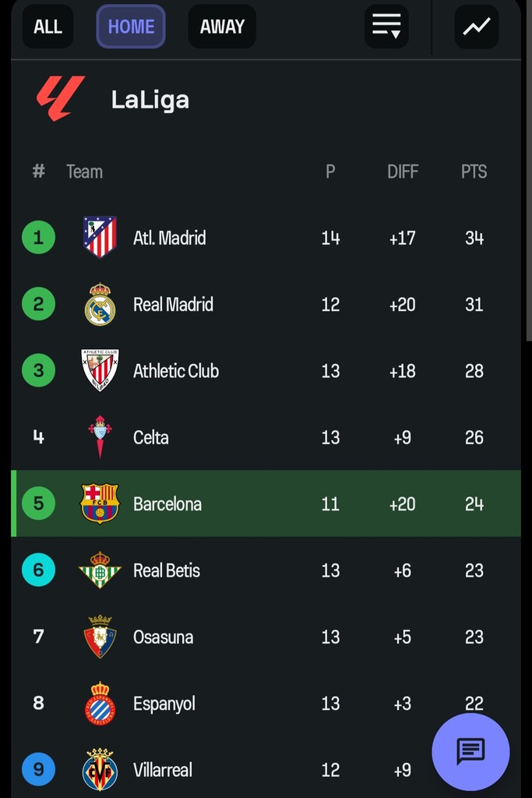This screenshot has height=798, width=532.
Task: Switch to the AWAY standings tab
Action: pyautogui.click(x=222, y=26)
